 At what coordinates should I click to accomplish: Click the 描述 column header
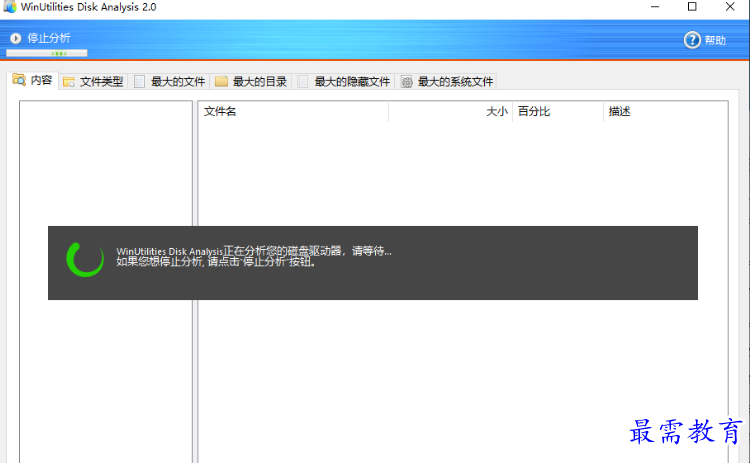[x=666, y=112]
